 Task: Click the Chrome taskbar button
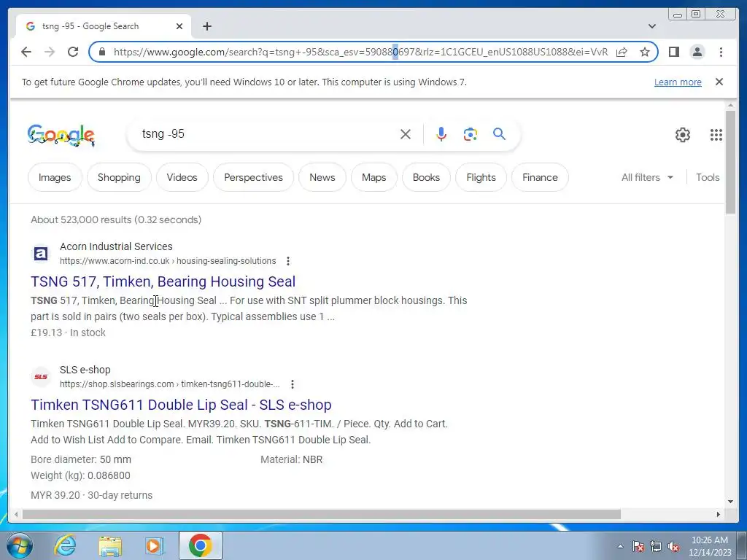click(201, 545)
